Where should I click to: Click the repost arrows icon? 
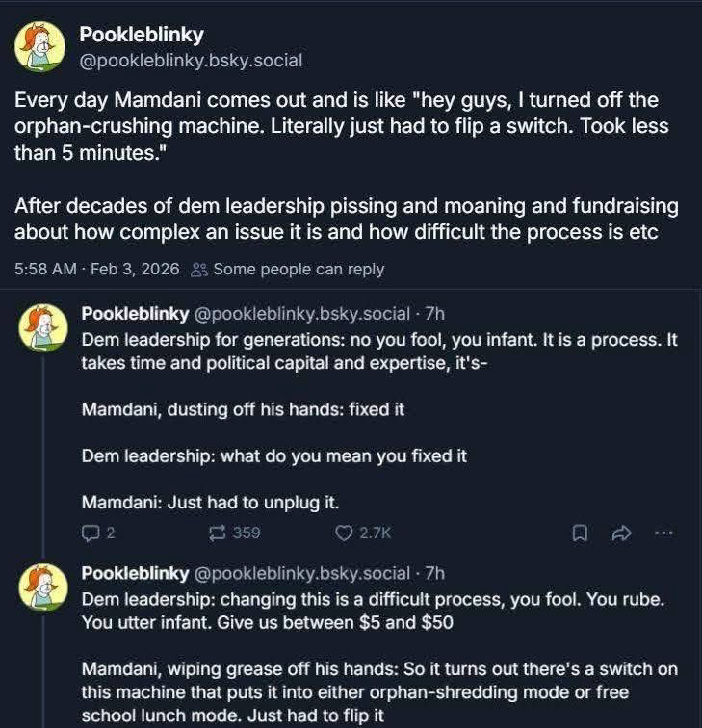pyautogui.click(x=219, y=533)
